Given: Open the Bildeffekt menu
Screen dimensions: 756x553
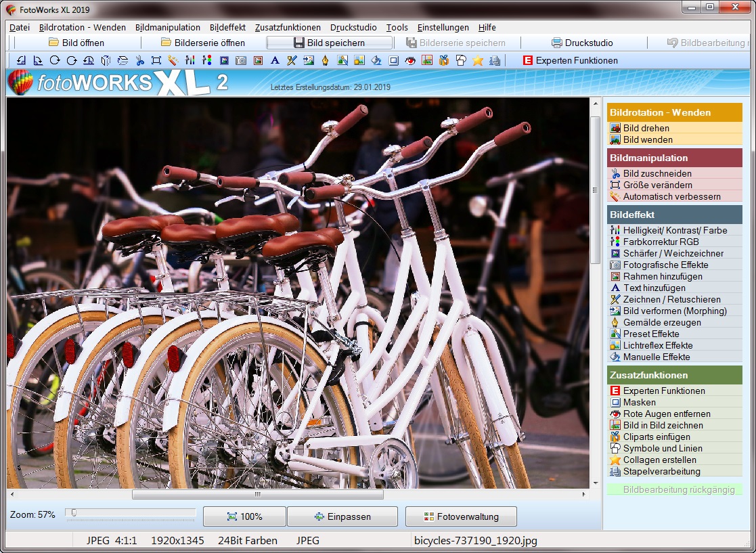Looking at the screenshot, I should pyautogui.click(x=227, y=28).
